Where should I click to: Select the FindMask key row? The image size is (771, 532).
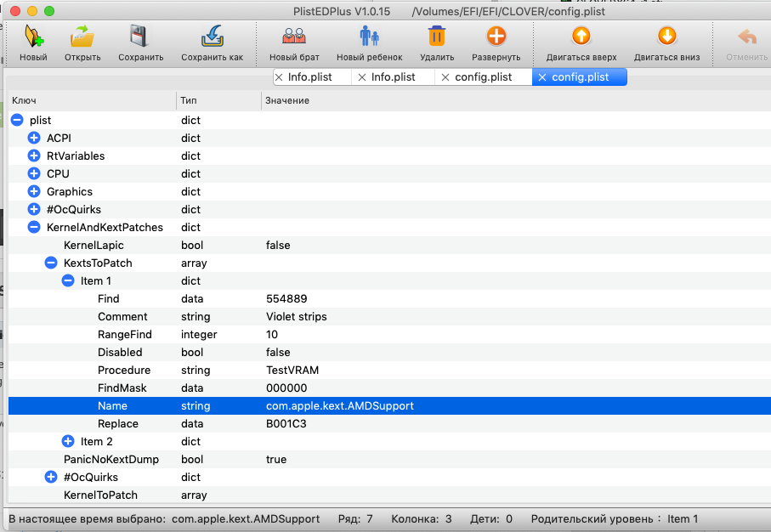pyautogui.click(x=389, y=388)
